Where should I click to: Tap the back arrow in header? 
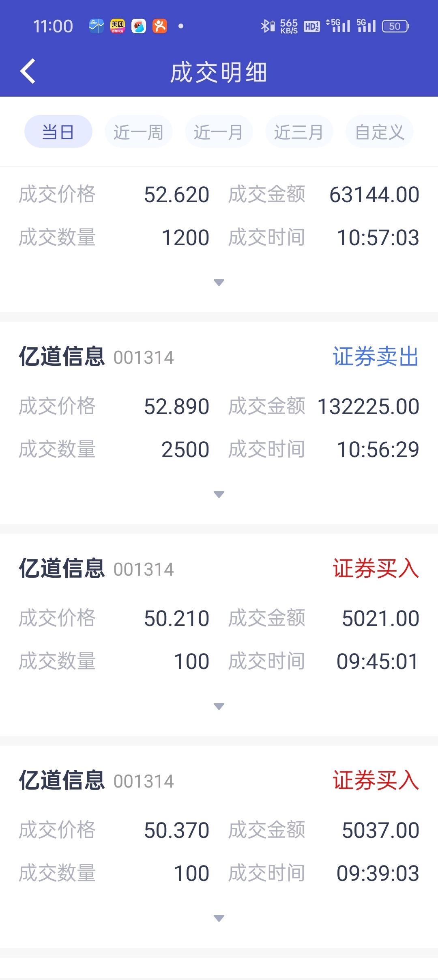click(28, 71)
